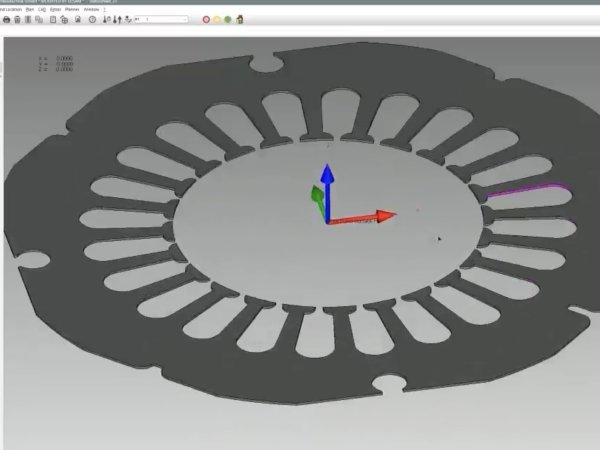Viewport: 600px width, 450px height.
Task: Click the XYZ coordinate readout
Action: point(55,64)
